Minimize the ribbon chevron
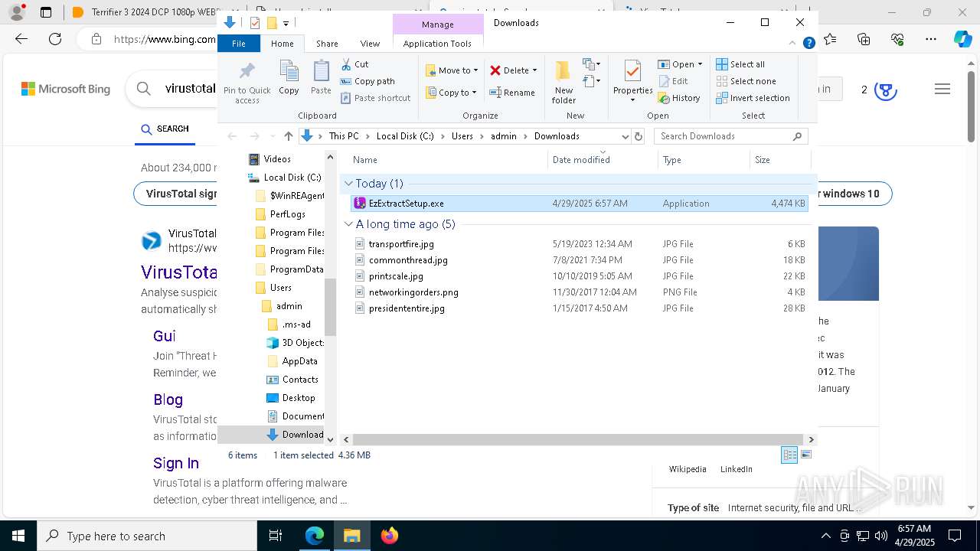Image resolution: width=980 pixels, height=551 pixels. (793, 44)
